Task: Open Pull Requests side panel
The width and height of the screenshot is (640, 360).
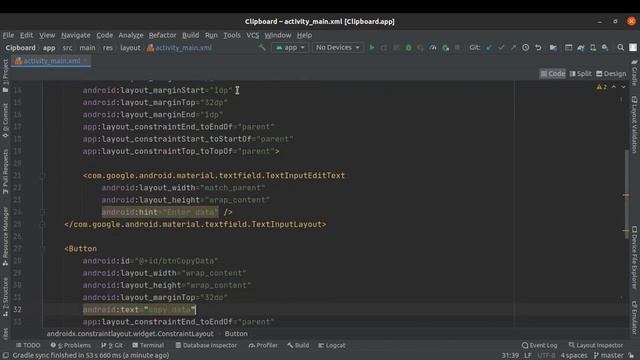Action: coord(5,171)
